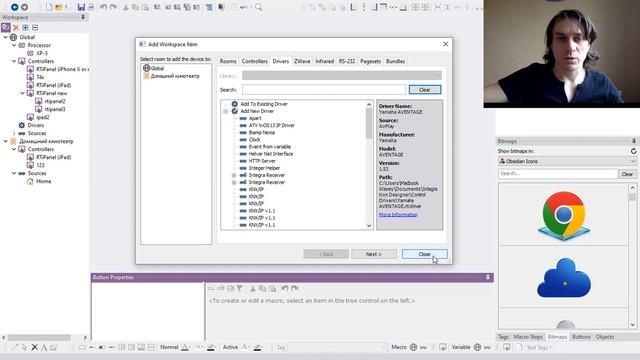Switch to the Pagesets tab

371,61
